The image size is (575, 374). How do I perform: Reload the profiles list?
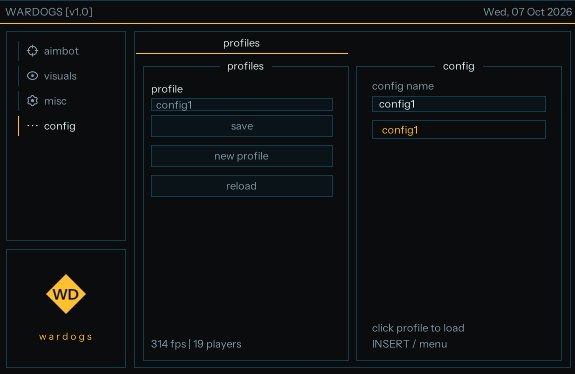click(242, 186)
